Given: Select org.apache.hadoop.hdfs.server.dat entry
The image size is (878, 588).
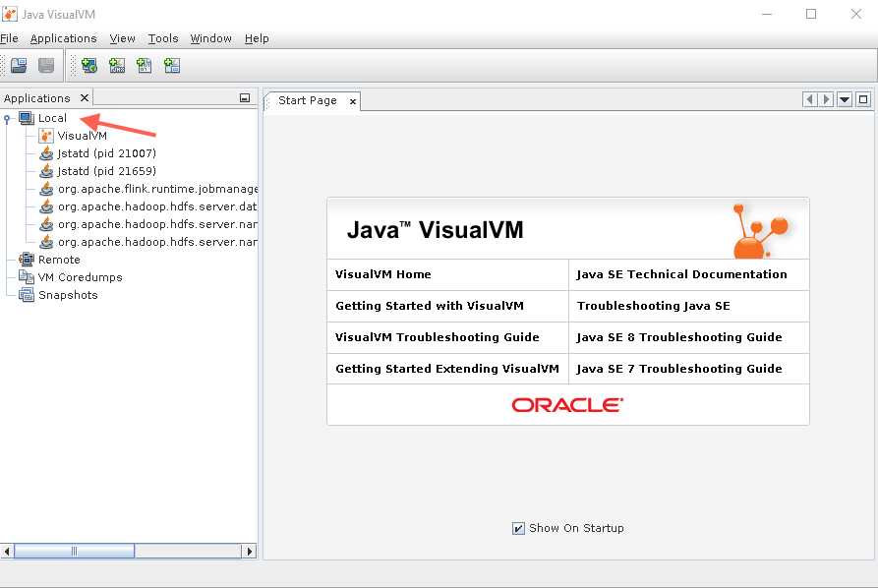Looking at the screenshot, I should (x=157, y=206).
